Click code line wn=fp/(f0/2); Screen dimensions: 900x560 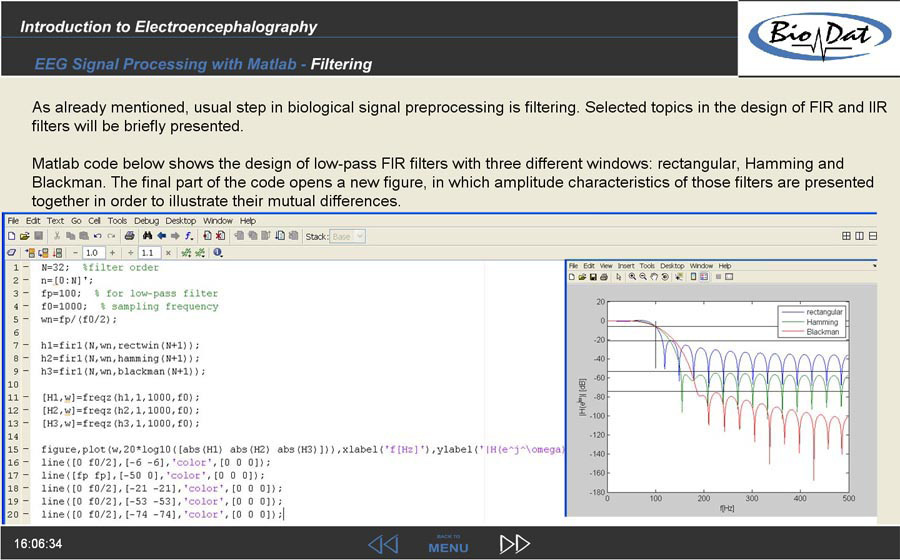click(79, 320)
